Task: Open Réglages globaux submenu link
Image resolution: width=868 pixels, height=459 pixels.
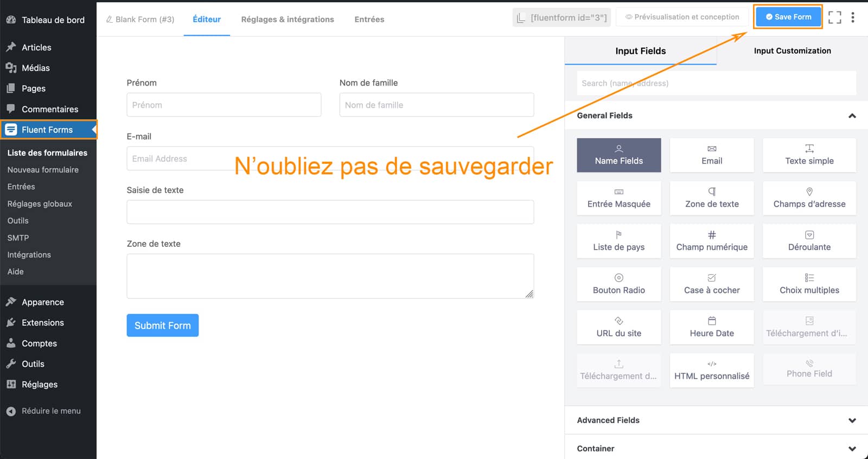Action: pyautogui.click(x=40, y=204)
